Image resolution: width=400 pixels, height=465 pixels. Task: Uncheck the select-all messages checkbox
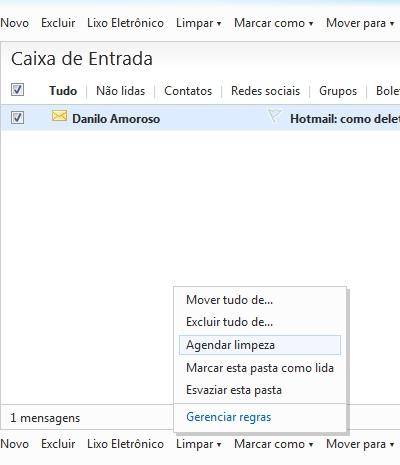point(17,90)
